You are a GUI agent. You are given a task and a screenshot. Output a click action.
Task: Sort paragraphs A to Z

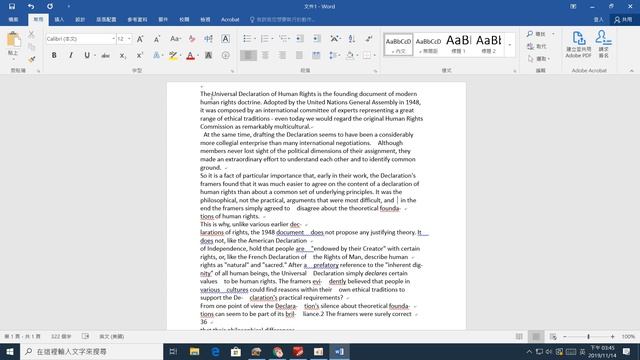pyautogui.click(x=352, y=39)
